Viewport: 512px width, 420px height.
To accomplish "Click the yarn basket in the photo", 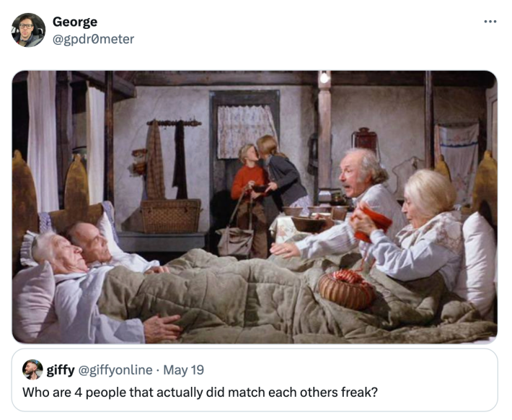I will (346, 289).
